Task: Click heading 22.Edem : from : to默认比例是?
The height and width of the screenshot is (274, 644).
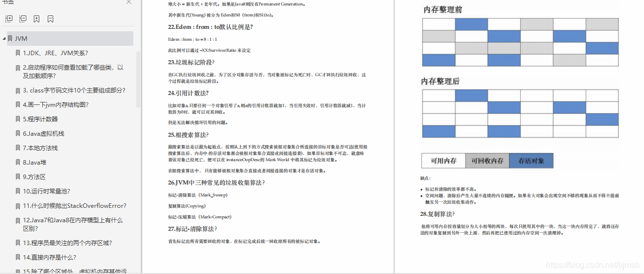Action: [210, 27]
